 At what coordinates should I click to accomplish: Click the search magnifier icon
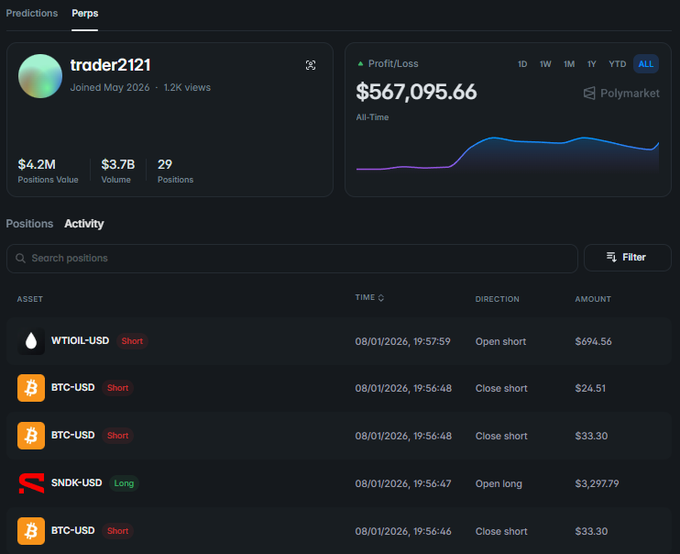20,258
